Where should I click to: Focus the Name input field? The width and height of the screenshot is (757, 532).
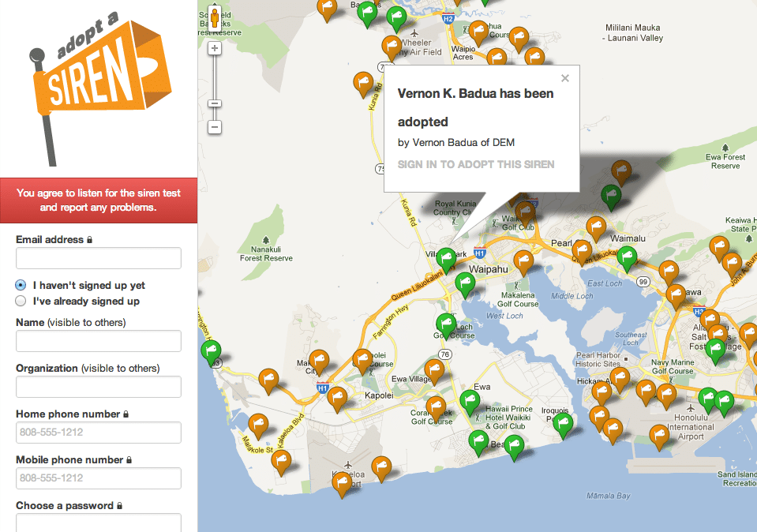coord(99,341)
